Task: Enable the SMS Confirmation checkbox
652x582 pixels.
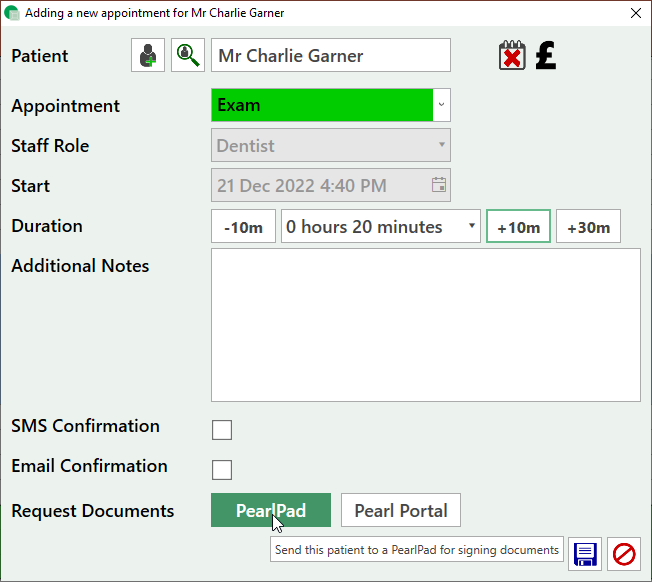Action: [x=222, y=430]
